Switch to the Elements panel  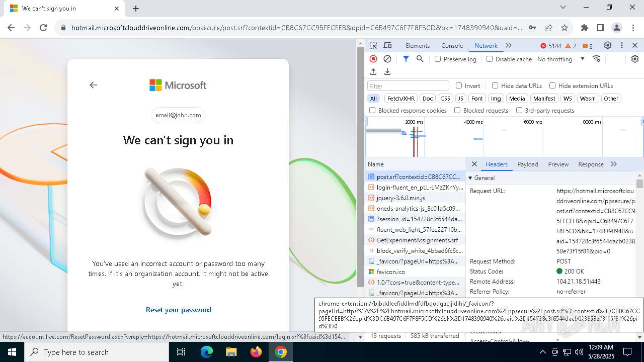coord(418,46)
